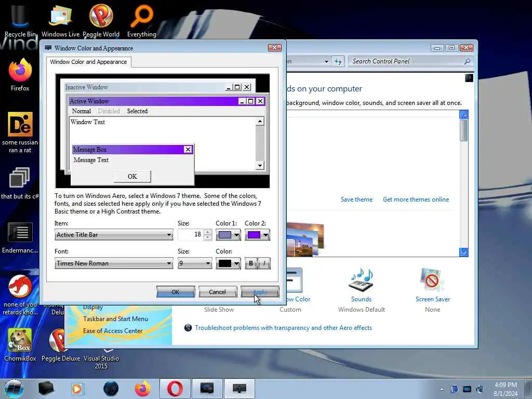Toggle bold font button
Image resolution: width=532 pixels, height=399 pixels.
pyautogui.click(x=251, y=263)
